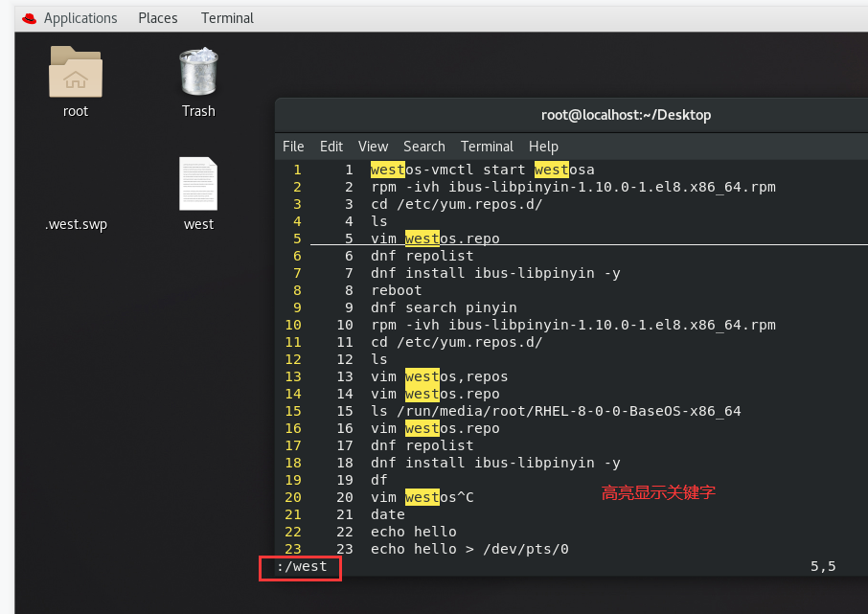This screenshot has width=868, height=614.
Task: Open the Search menu in the terminal window
Action: pos(423,146)
